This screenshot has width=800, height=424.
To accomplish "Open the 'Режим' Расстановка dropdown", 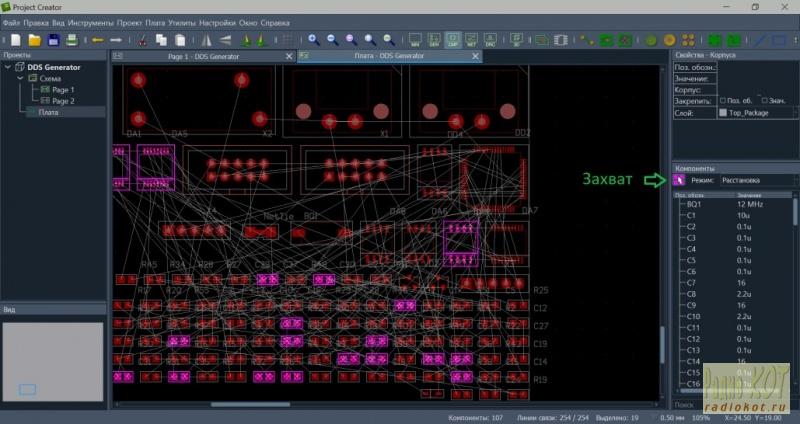I will pos(758,180).
